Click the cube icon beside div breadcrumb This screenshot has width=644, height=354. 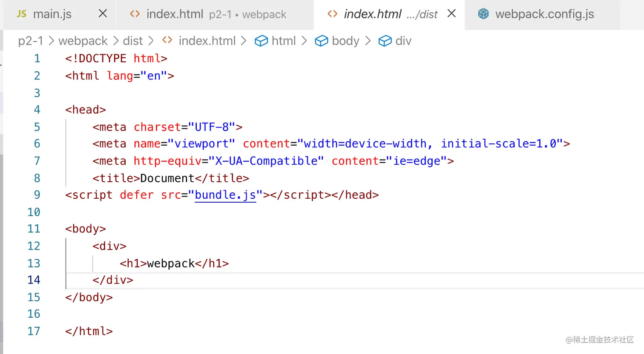[x=385, y=41]
